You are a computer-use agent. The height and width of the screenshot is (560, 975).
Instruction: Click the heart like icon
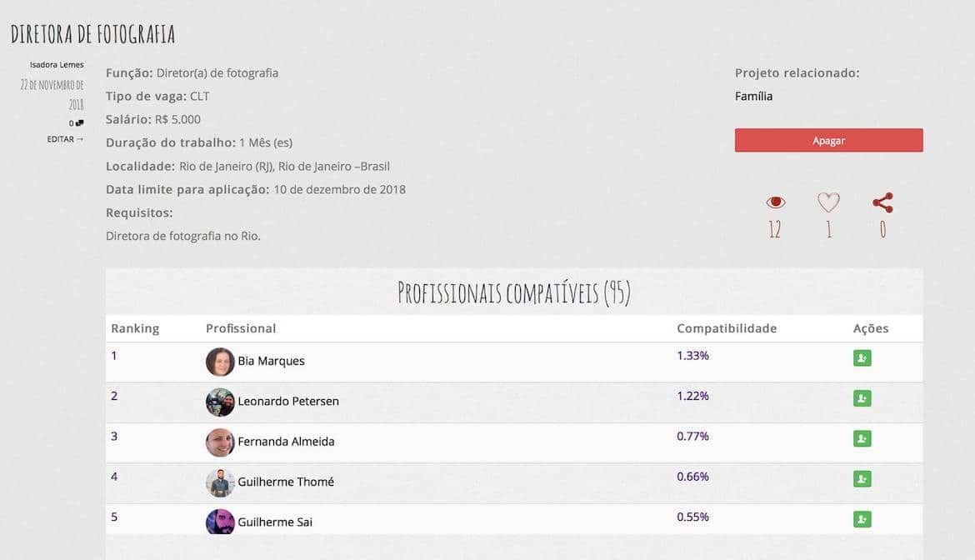(828, 202)
